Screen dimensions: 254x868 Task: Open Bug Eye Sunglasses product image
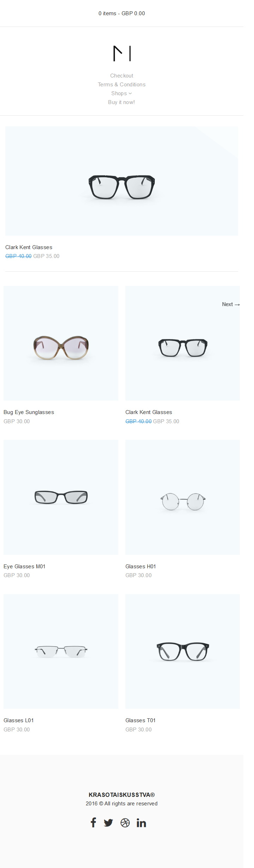click(61, 343)
